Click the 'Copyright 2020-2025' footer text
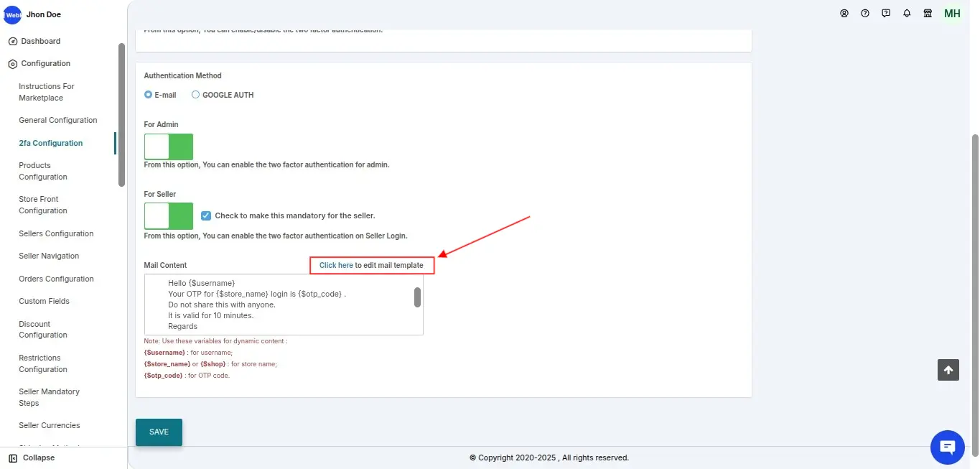Image resolution: width=980 pixels, height=469 pixels. (549, 458)
